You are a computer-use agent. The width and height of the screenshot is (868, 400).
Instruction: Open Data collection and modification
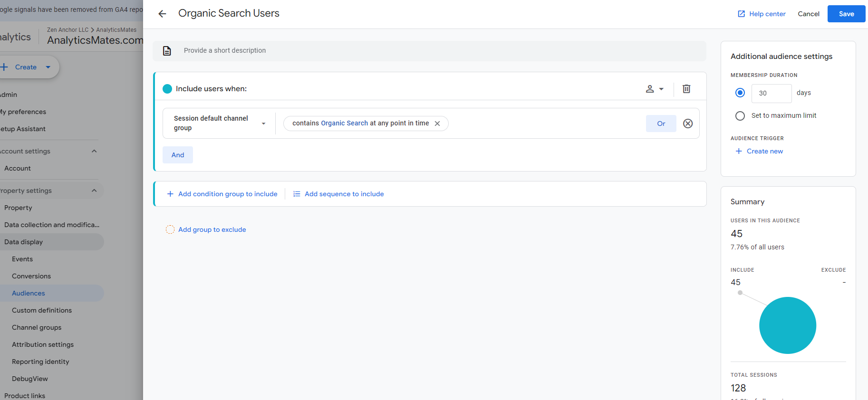point(52,225)
